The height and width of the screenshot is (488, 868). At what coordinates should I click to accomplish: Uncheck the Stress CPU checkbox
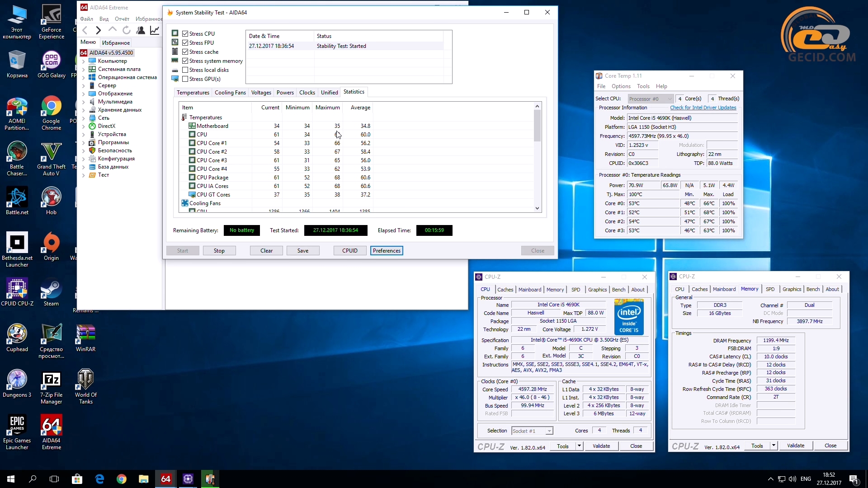[x=185, y=34]
